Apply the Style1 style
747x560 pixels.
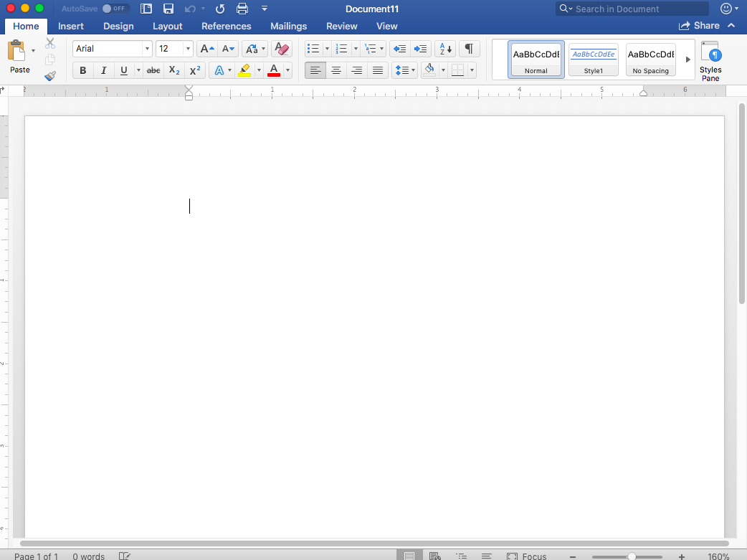click(x=594, y=60)
